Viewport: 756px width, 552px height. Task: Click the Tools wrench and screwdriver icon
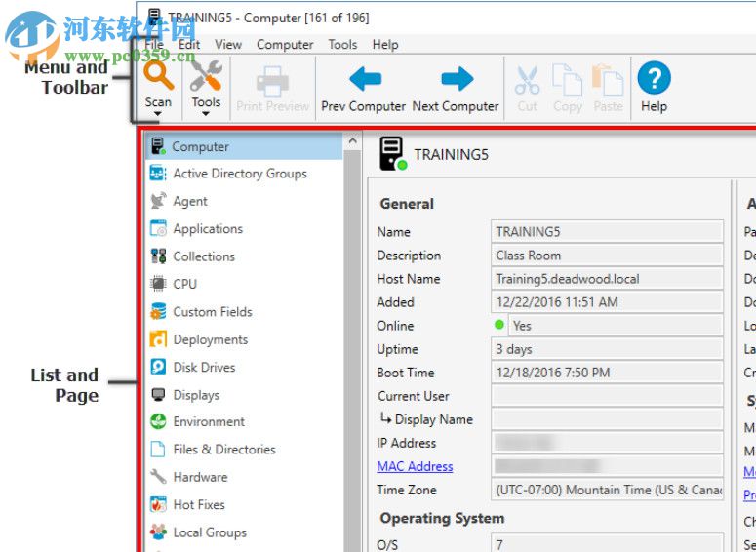[206, 76]
